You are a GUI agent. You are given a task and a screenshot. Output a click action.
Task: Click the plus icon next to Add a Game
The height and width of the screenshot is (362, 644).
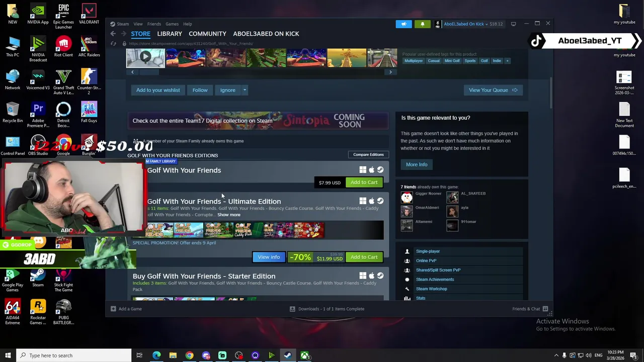113,309
